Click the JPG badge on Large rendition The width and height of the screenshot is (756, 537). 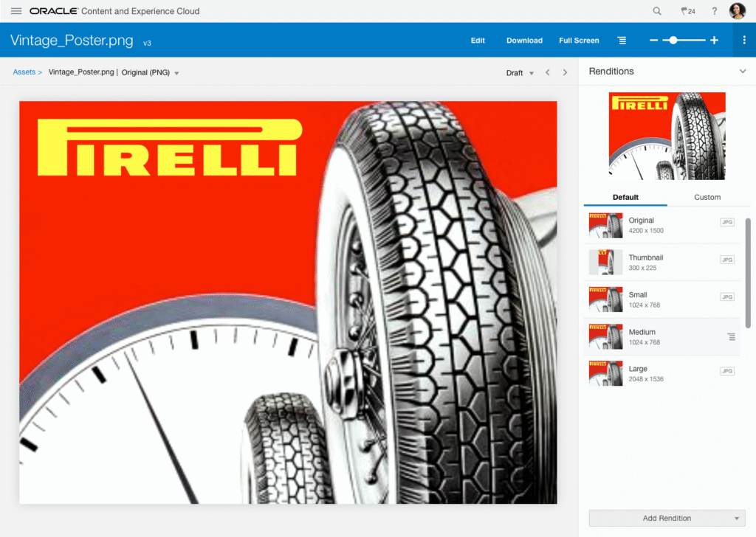click(727, 371)
